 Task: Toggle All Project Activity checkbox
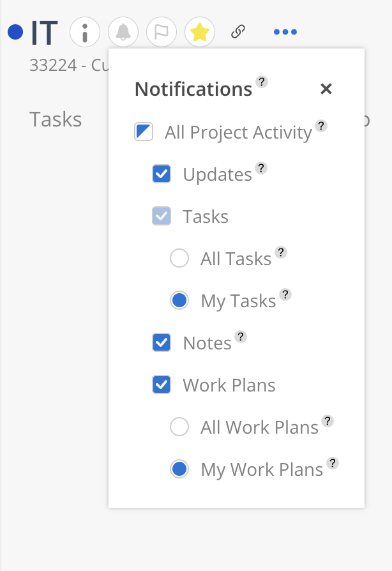[x=144, y=132]
